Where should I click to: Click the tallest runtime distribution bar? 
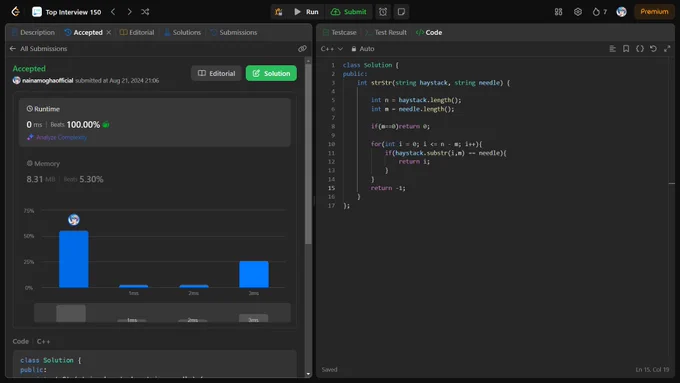(74, 259)
